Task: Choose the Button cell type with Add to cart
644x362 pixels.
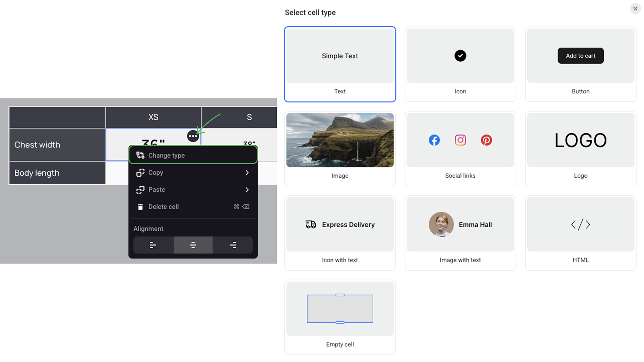Action: pos(580,56)
